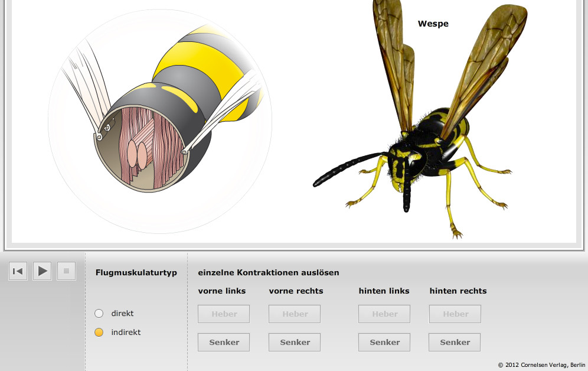
Task: Select the 'direkt' flight muscle type
Action: [x=99, y=314]
